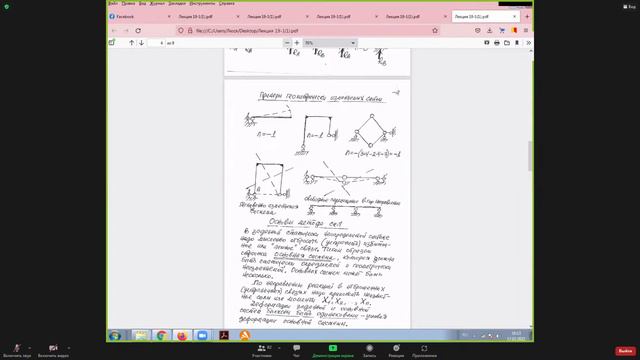The height and width of the screenshot is (360, 640).
Task: Click Firefox icon in shared taskbar
Action: (182, 336)
